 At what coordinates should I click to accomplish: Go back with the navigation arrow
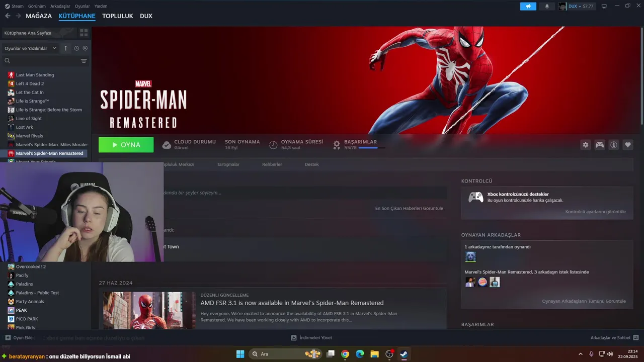coord(8,16)
